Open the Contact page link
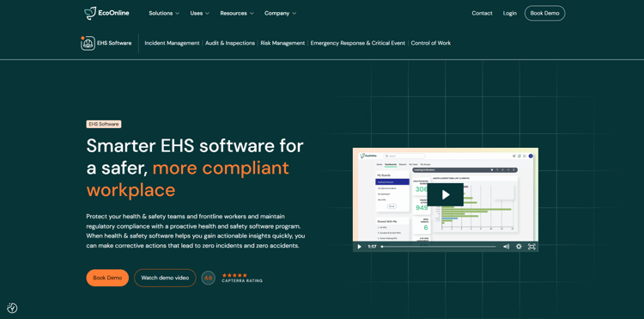 (482, 13)
